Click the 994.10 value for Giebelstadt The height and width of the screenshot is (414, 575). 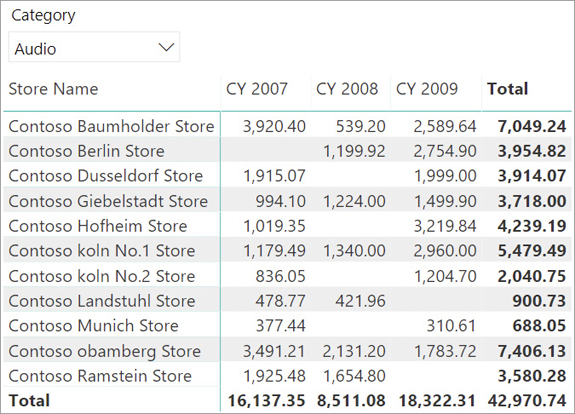tap(281, 201)
